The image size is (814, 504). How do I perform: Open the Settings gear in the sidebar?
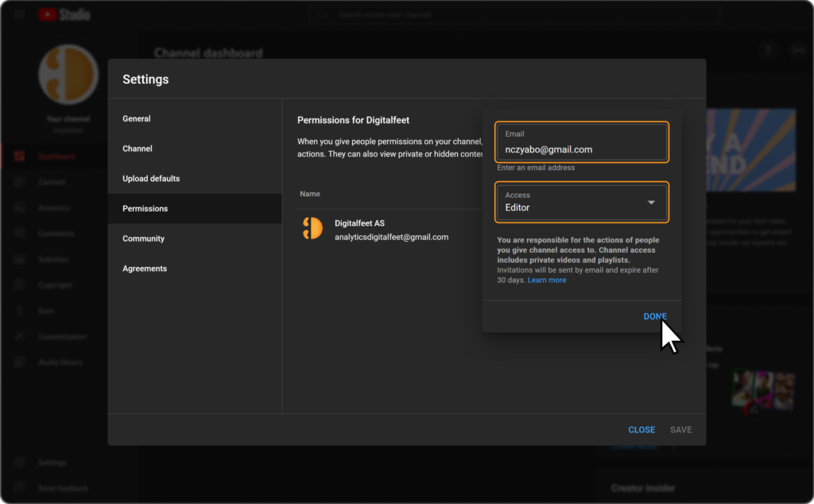19,463
